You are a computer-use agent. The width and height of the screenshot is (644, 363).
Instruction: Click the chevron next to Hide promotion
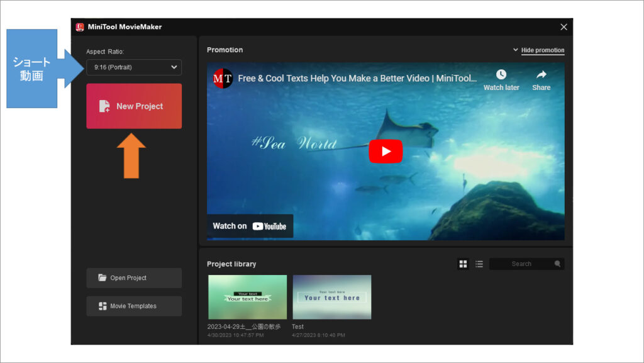(515, 50)
